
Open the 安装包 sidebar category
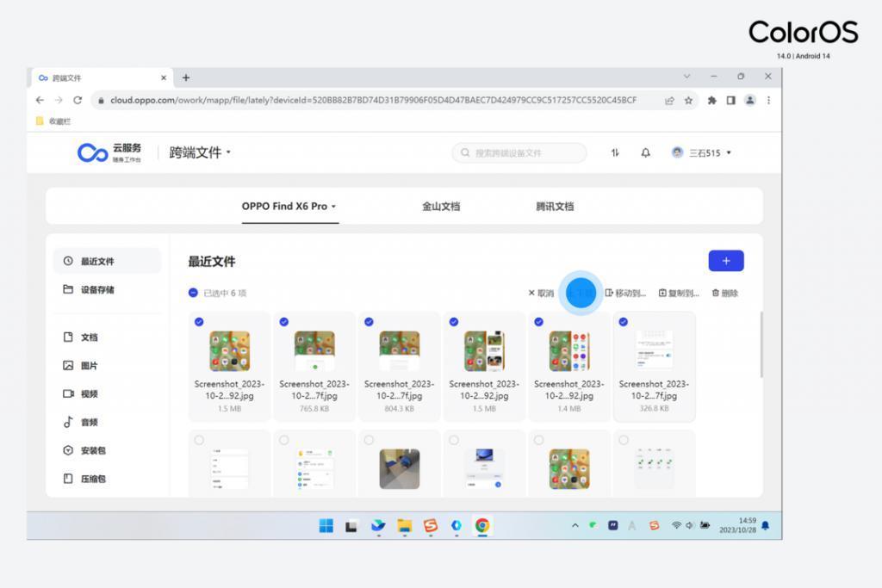(90, 450)
